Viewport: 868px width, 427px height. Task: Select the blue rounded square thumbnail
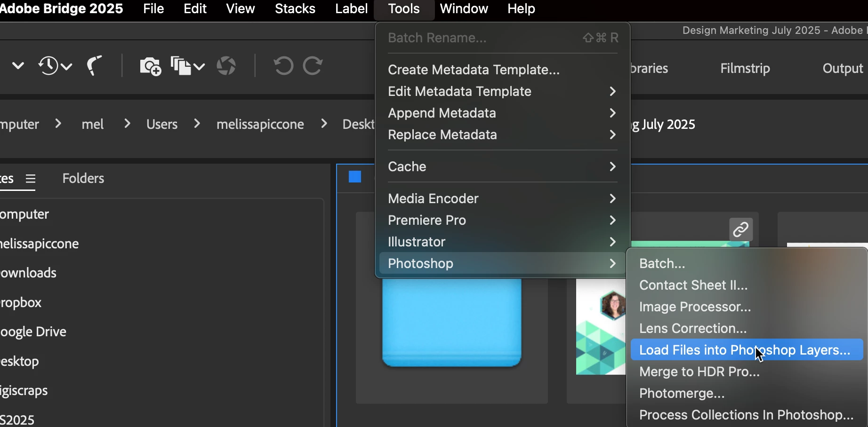452,323
